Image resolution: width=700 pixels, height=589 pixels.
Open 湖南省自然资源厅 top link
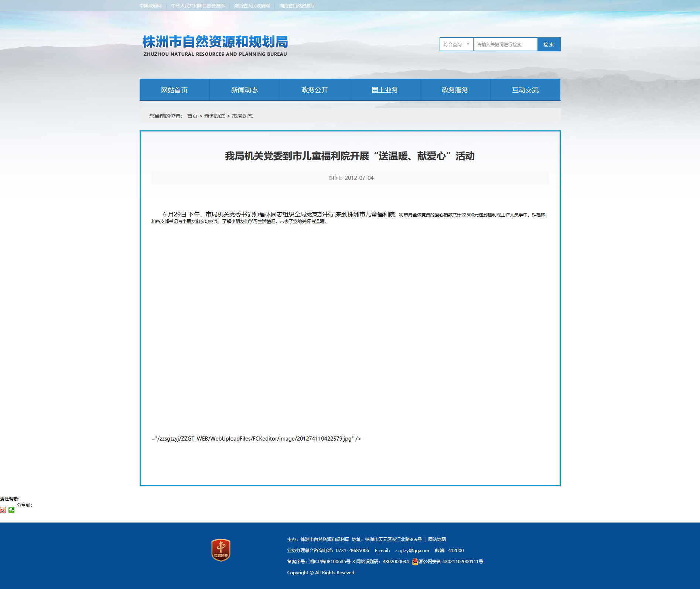pos(297,6)
